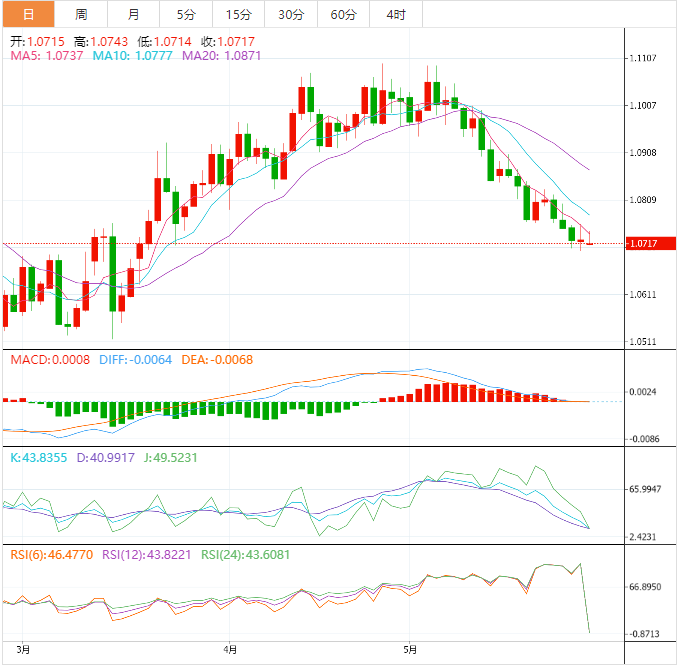
Task: Click the MA10 value label
Action: tap(132, 55)
